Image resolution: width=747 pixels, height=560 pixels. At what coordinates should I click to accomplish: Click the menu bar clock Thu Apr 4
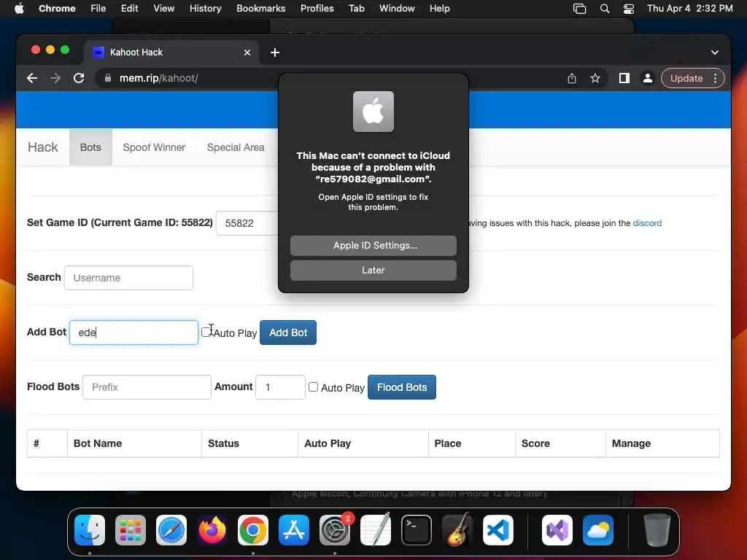689,8
